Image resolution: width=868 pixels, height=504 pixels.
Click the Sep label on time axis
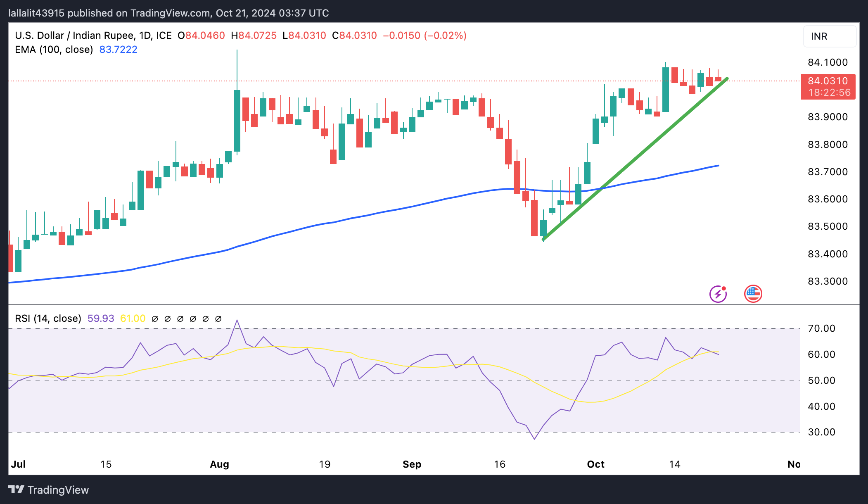(412, 464)
